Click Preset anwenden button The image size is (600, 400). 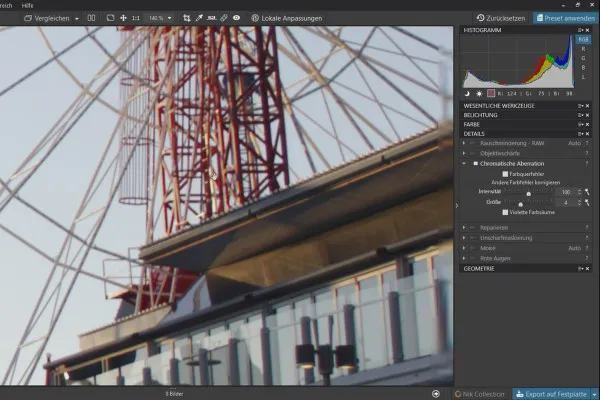coord(565,18)
